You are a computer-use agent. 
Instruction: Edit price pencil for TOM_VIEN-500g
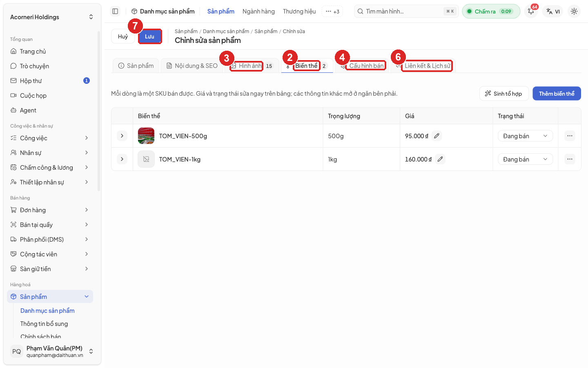point(437,136)
